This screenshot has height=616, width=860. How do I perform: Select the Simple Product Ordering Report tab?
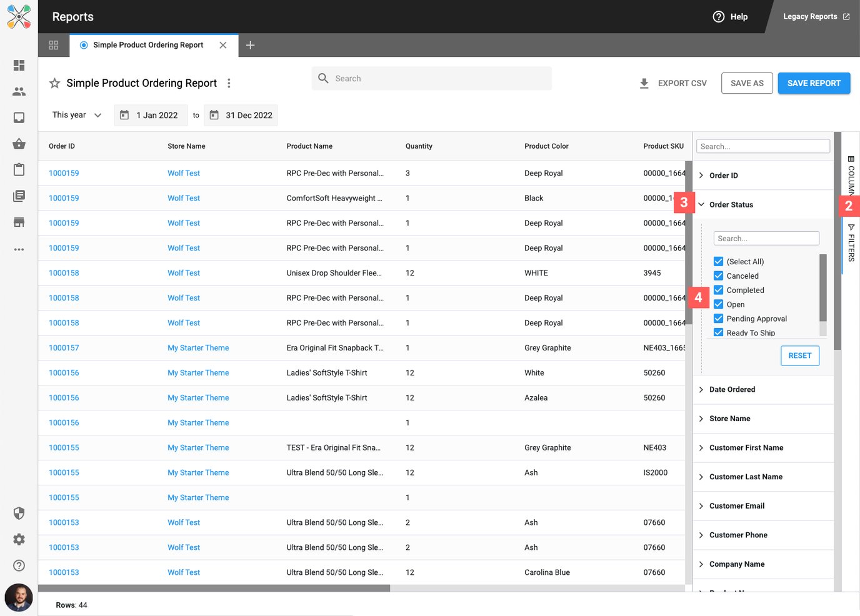[148, 45]
